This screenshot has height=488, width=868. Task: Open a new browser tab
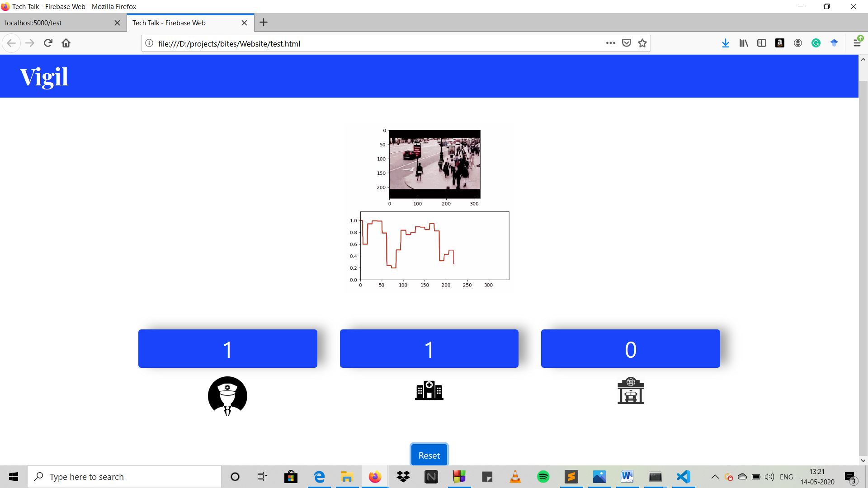[x=264, y=23]
